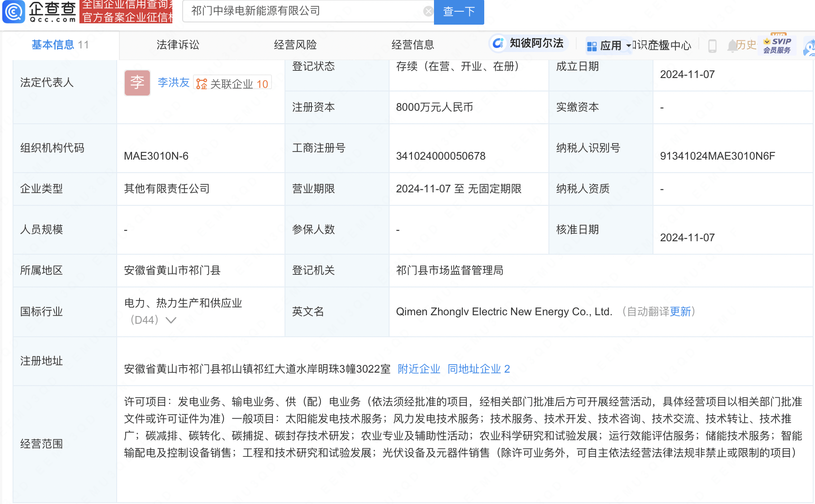Switch to the 经营风险 tab

[x=296, y=45]
